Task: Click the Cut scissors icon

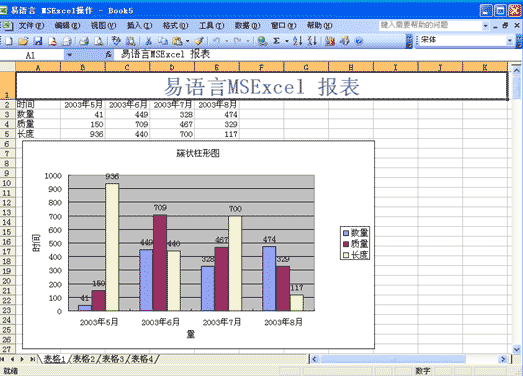Action: pos(148,41)
